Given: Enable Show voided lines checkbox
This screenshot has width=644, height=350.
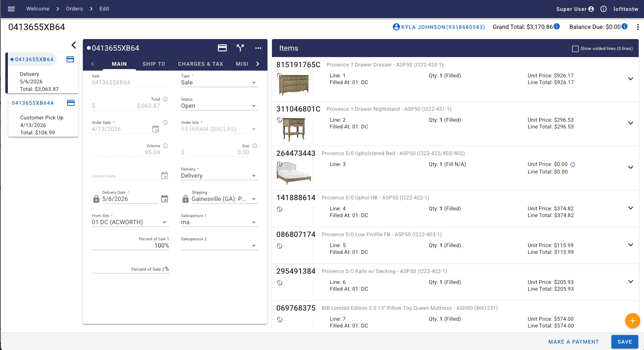Looking at the screenshot, I should pyautogui.click(x=575, y=49).
